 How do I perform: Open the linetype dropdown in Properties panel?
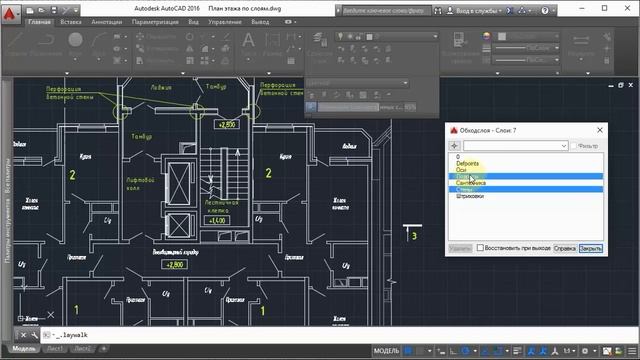pyautogui.click(x=527, y=60)
